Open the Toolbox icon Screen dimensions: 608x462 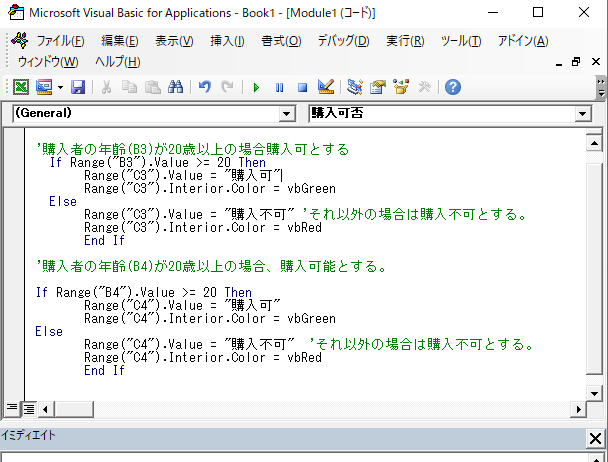[424, 87]
